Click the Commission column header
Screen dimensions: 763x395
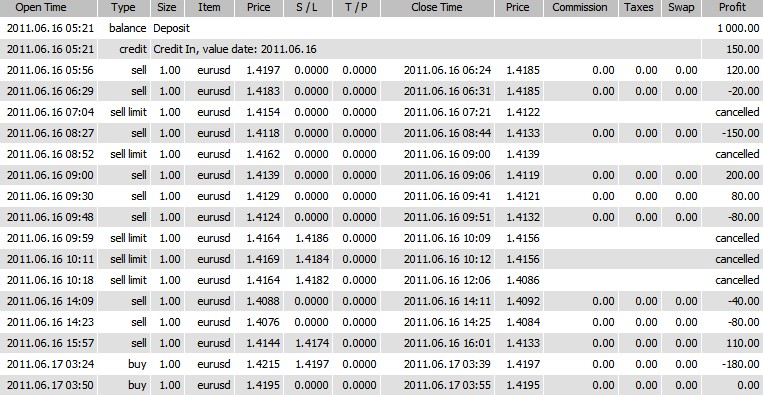coord(580,8)
